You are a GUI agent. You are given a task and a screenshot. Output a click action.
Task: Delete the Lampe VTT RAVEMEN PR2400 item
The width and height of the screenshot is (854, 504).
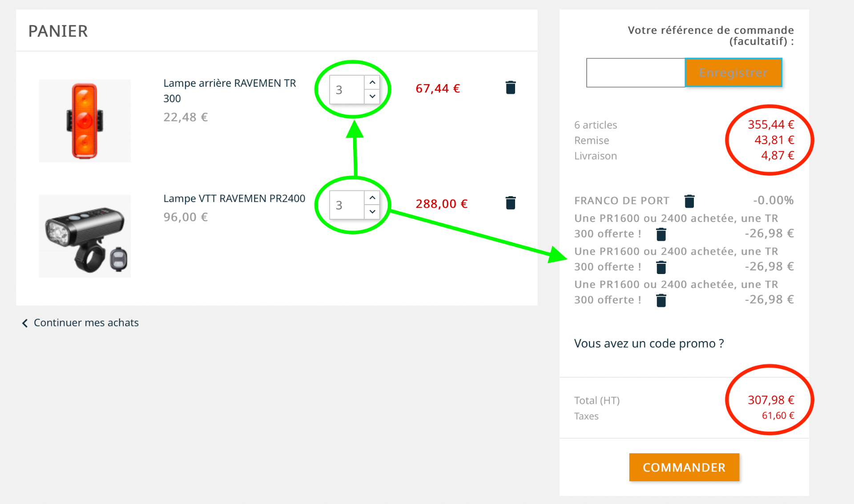click(x=511, y=203)
